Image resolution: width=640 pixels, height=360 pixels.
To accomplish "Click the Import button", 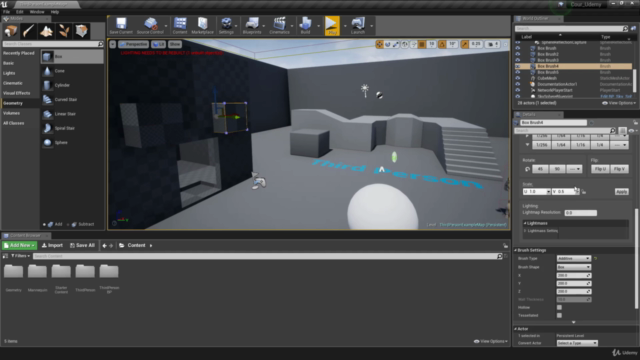I will (x=52, y=245).
